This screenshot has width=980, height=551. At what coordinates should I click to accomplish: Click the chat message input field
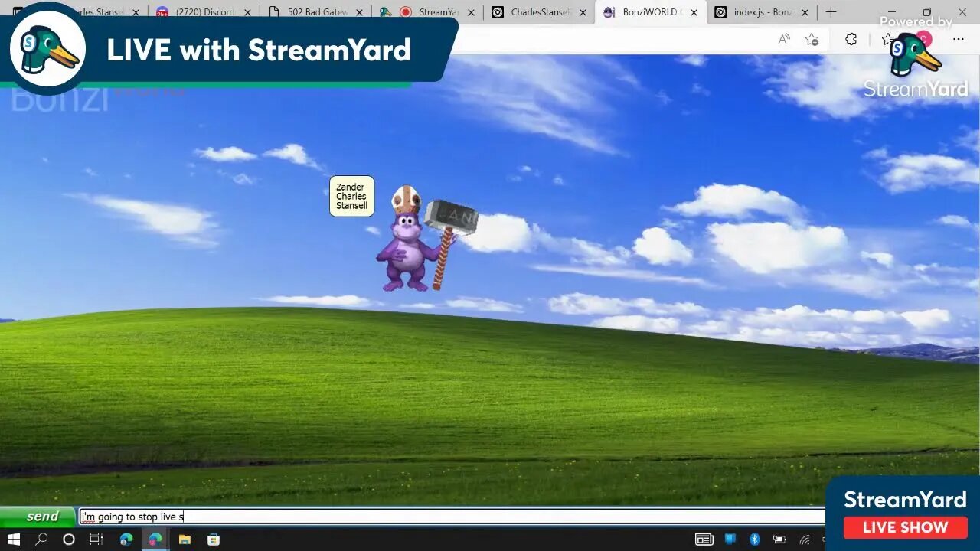(x=452, y=517)
